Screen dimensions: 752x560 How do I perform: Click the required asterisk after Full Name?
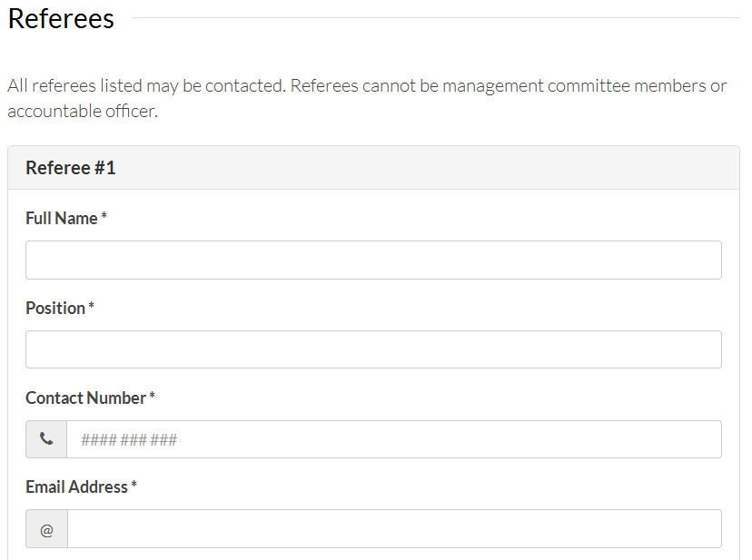pyautogui.click(x=104, y=216)
